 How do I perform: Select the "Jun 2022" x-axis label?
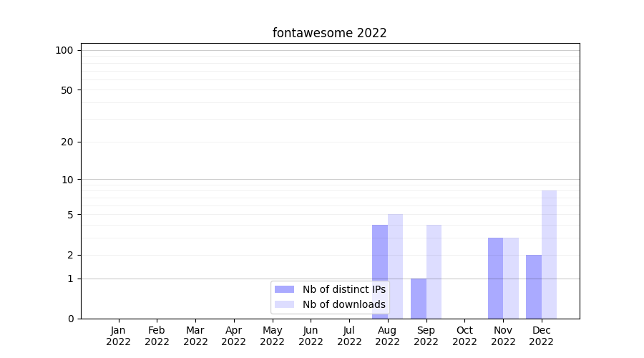coord(311,336)
